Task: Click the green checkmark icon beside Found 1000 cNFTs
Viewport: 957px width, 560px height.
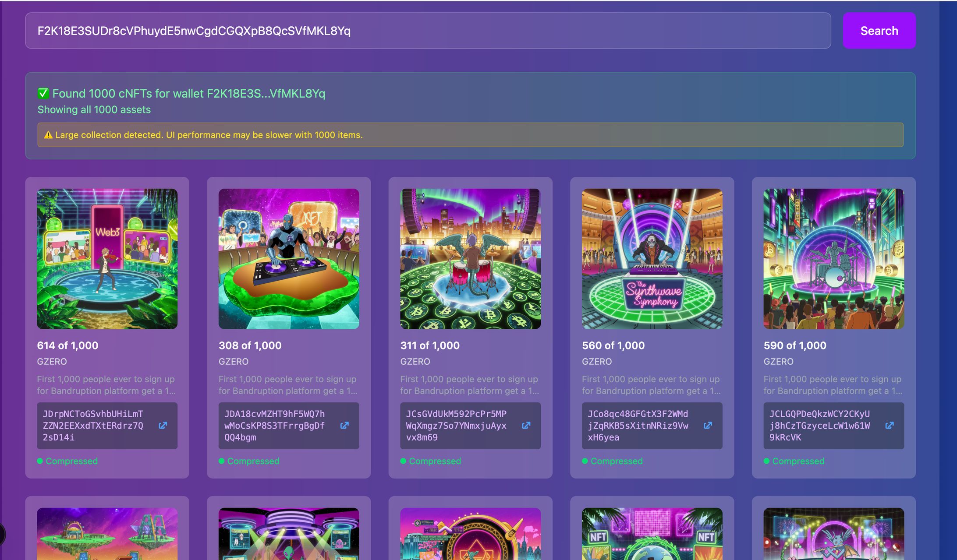Action: pyautogui.click(x=43, y=93)
